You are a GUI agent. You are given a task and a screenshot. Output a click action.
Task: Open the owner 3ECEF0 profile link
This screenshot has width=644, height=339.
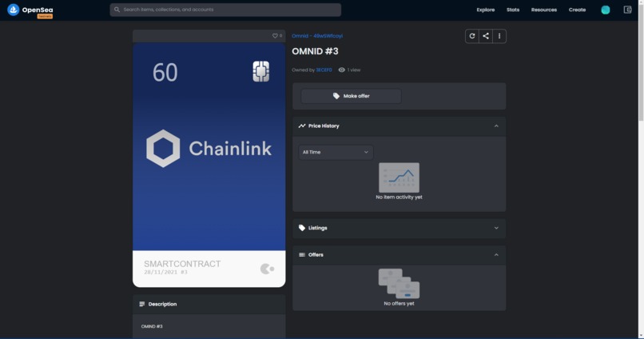(324, 70)
